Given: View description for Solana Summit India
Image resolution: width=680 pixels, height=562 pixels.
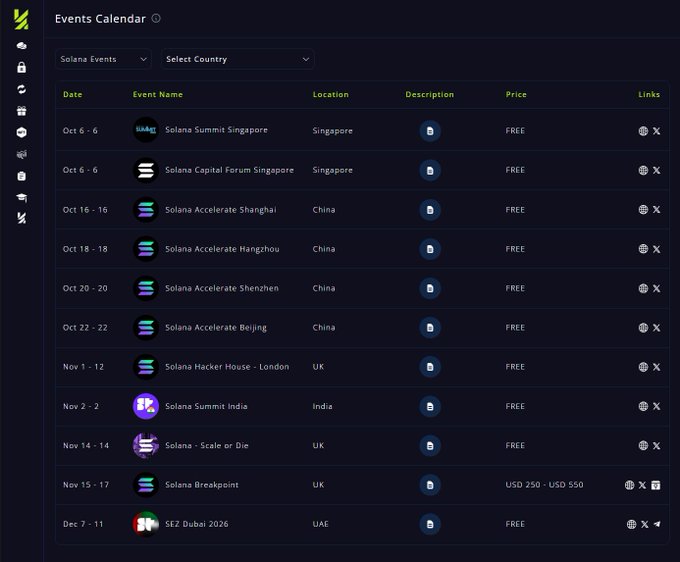Looking at the screenshot, I should click(x=430, y=406).
